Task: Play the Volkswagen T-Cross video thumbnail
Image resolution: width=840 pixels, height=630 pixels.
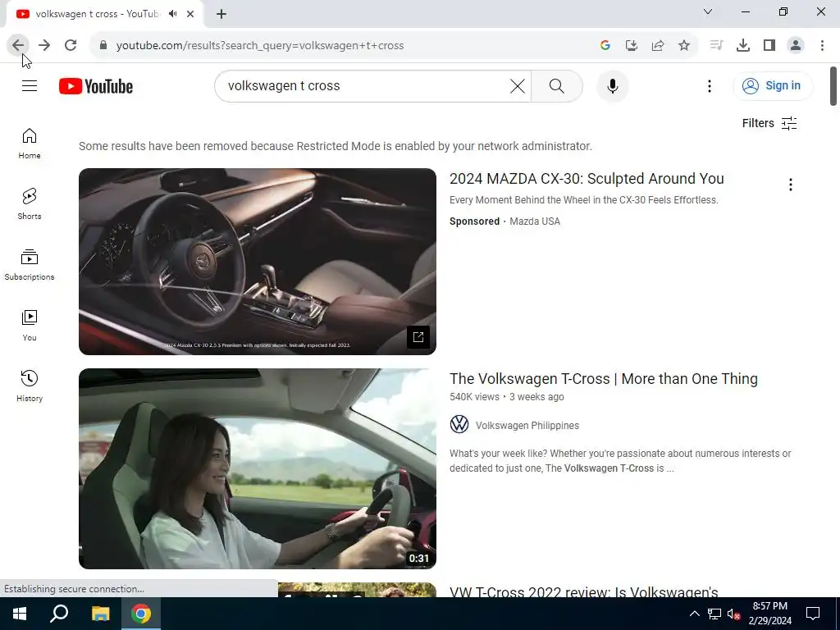Action: pyautogui.click(x=257, y=468)
